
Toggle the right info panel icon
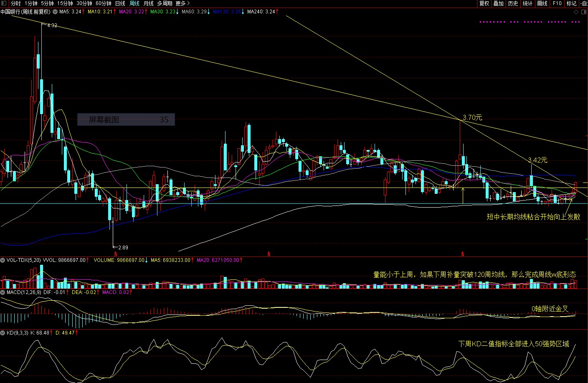pos(584,12)
